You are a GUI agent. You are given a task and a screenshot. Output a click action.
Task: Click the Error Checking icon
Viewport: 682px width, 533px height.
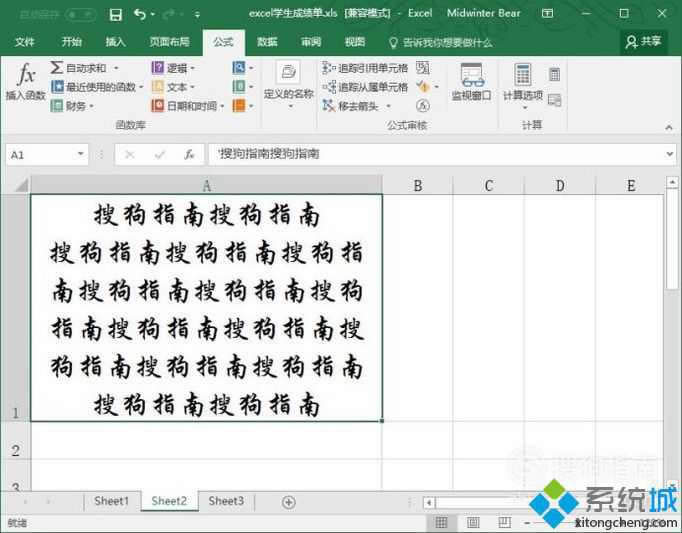click(x=422, y=87)
